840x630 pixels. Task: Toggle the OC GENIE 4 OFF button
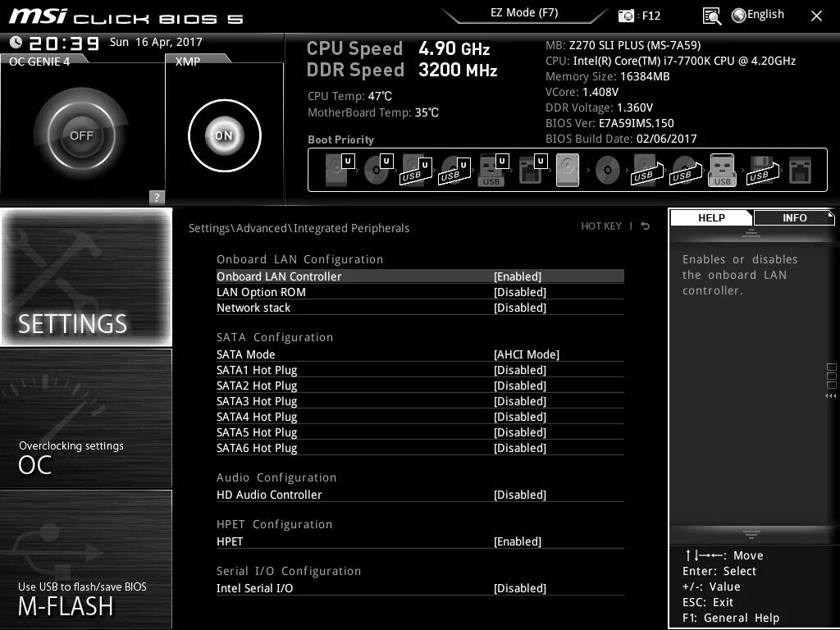click(x=81, y=135)
